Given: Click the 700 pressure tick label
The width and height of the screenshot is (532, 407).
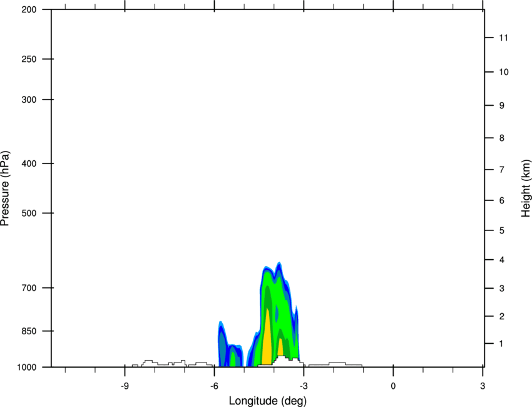Looking at the screenshot, I should pyautogui.click(x=29, y=288).
